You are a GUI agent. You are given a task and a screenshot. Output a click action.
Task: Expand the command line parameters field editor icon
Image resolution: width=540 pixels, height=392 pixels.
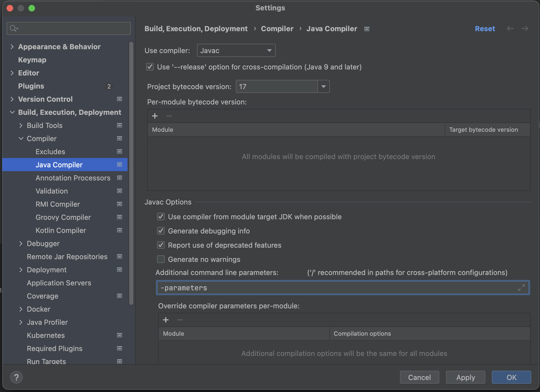(521, 288)
